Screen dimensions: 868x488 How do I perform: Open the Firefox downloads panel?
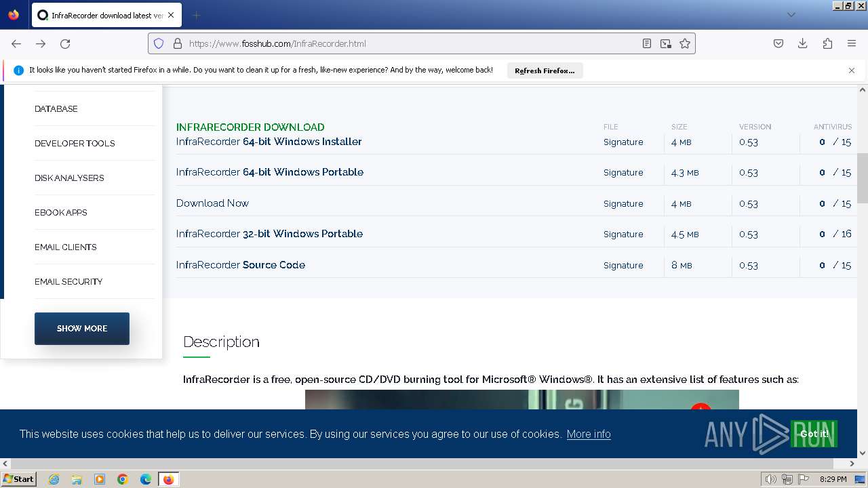(803, 43)
